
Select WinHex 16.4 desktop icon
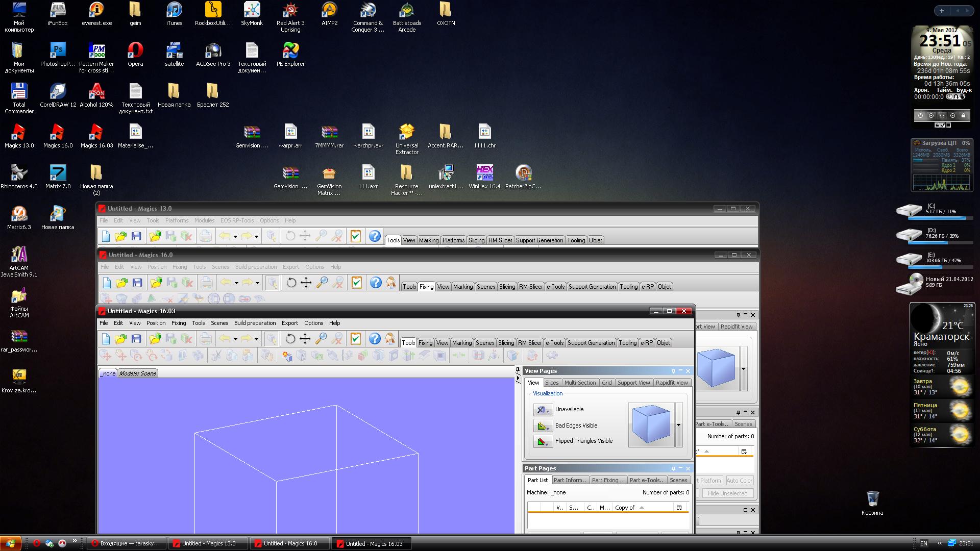(x=484, y=177)
